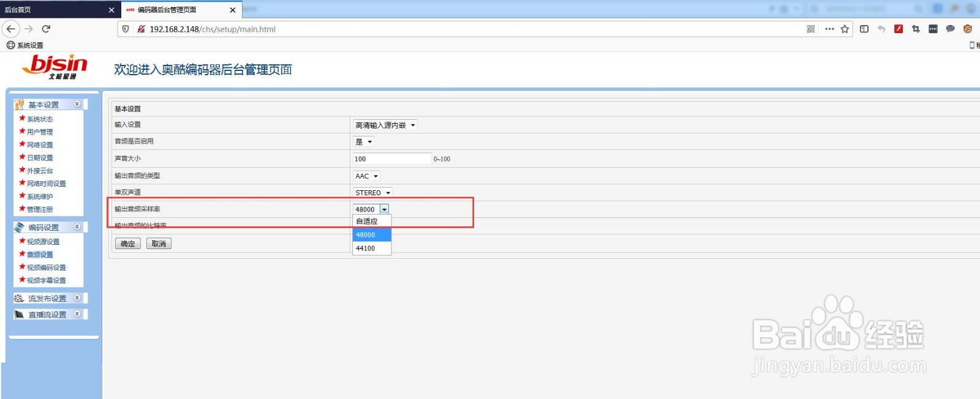Open the 输入设置 dropdown showing 高清输入源内嵌
Screen dimensions: 980x399
coord(385,125)
